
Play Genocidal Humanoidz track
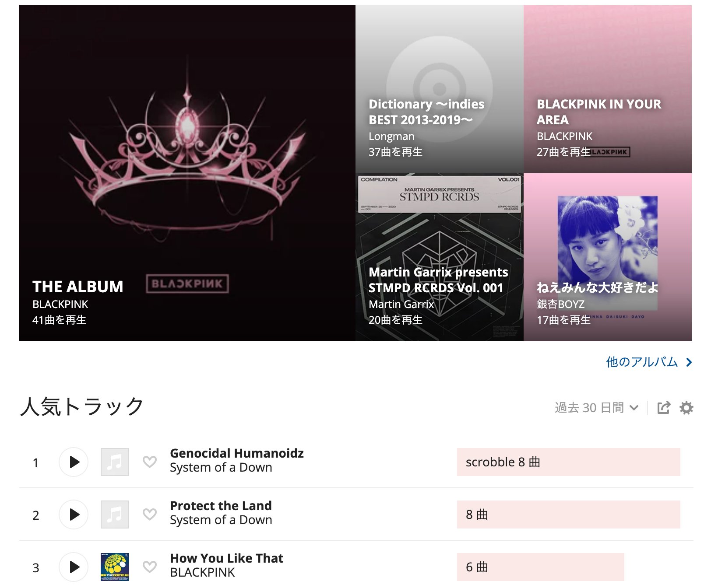coord(74,462)
